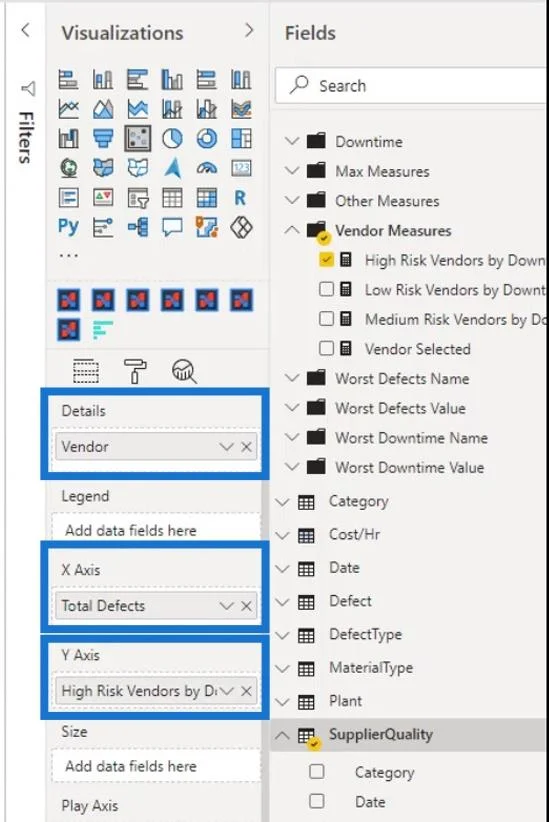Open the Analytics magnifier tab

[x=184, y=371]
